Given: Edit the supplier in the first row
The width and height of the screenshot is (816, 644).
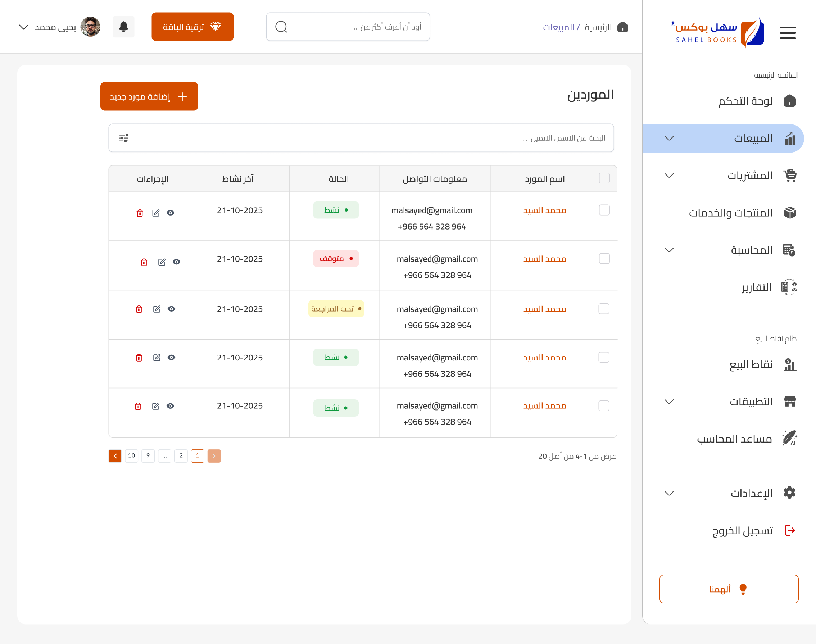Looking at the screenshot, I should click(156, 213).
